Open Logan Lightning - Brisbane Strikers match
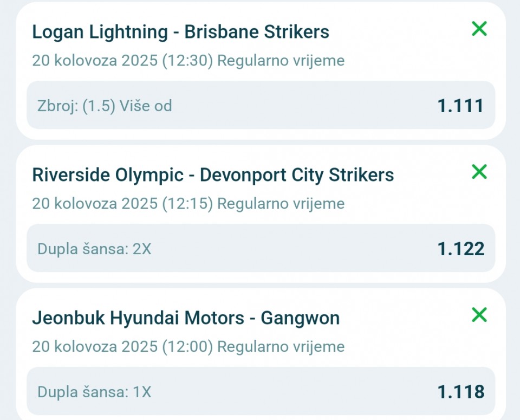 pos(180,32)
